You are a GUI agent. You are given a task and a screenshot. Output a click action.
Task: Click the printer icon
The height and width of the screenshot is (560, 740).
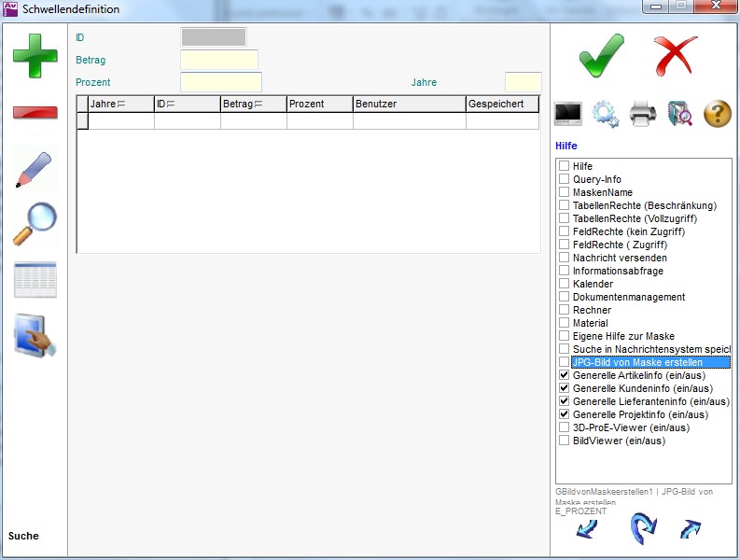click(x=644, y=114)
